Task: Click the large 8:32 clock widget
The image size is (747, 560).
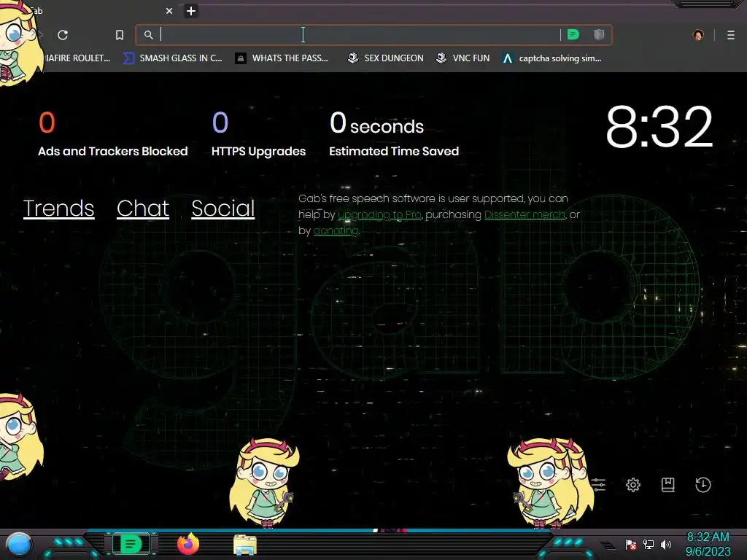Action: click(659, 127)
